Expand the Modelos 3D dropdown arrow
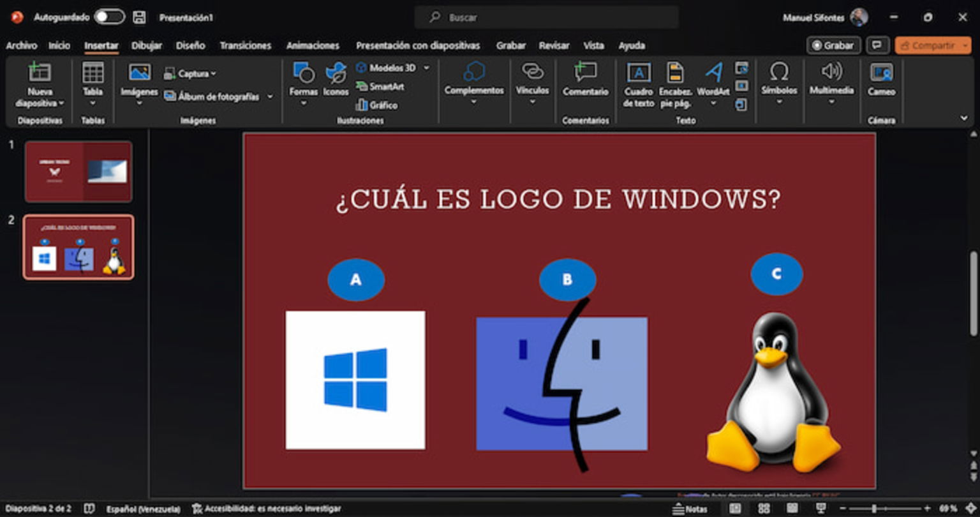980x517 pixels. 426,68
